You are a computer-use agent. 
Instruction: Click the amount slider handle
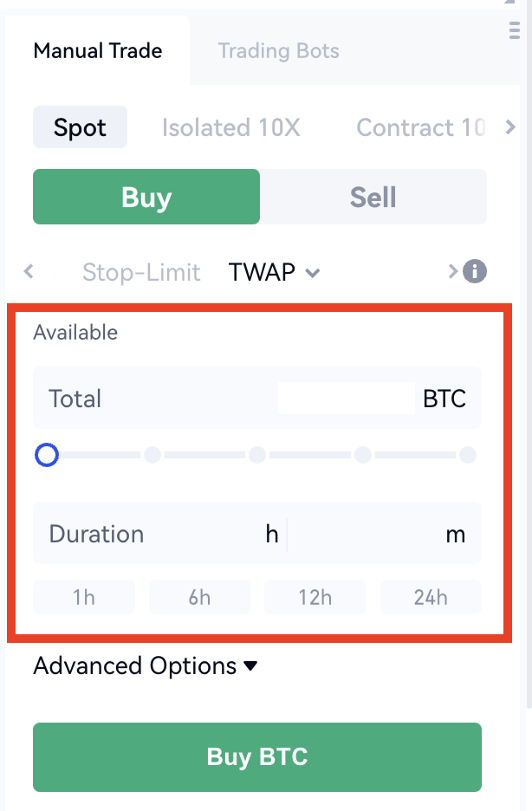tap(47, 454)
